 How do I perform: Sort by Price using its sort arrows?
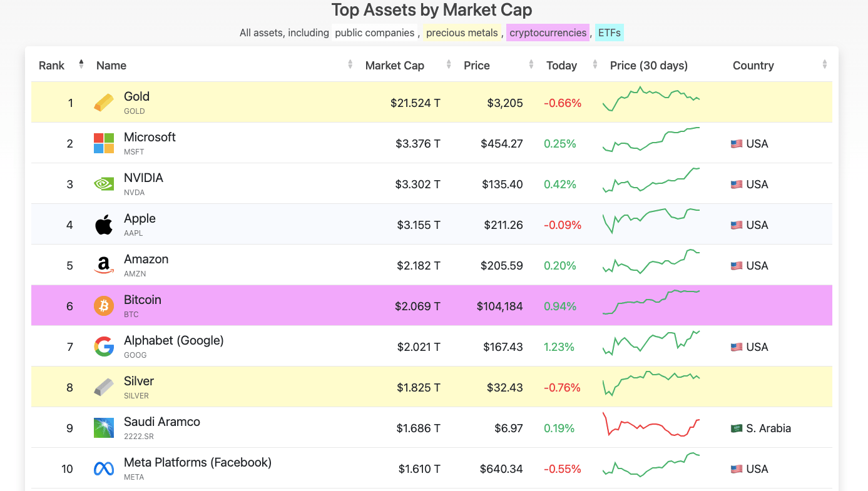pyautogui.click(x=531, y=64)
